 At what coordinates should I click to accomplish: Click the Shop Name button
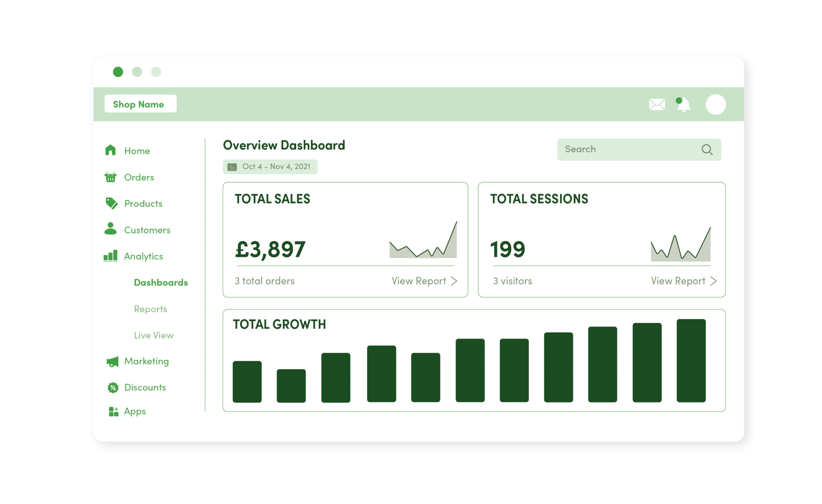pyautogui.click(x=140, y=104)
